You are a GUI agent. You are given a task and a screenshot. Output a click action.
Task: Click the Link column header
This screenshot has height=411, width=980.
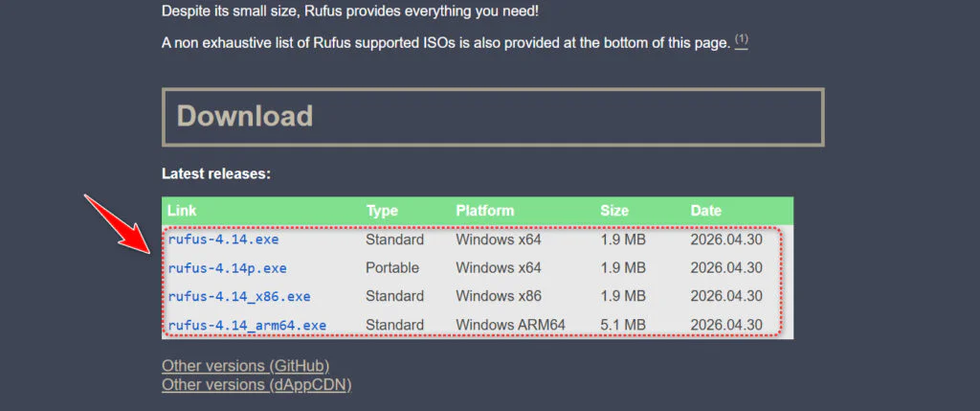182,211
